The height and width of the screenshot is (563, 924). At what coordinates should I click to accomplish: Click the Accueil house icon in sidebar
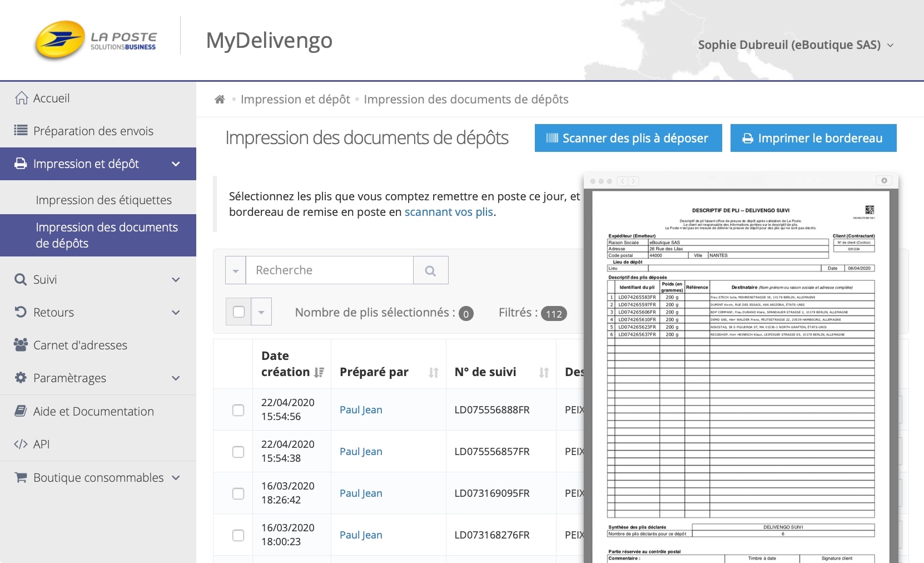(x=21, y=98)
